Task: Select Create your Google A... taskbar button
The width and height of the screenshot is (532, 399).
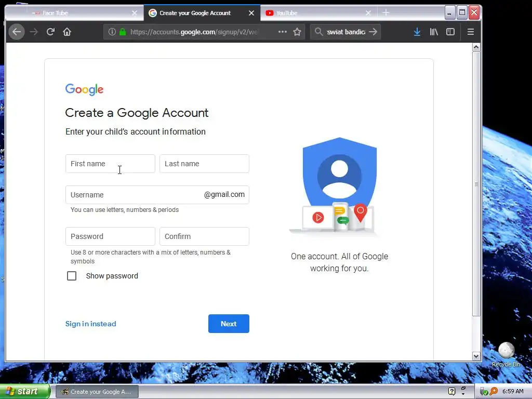Action: 97,392
